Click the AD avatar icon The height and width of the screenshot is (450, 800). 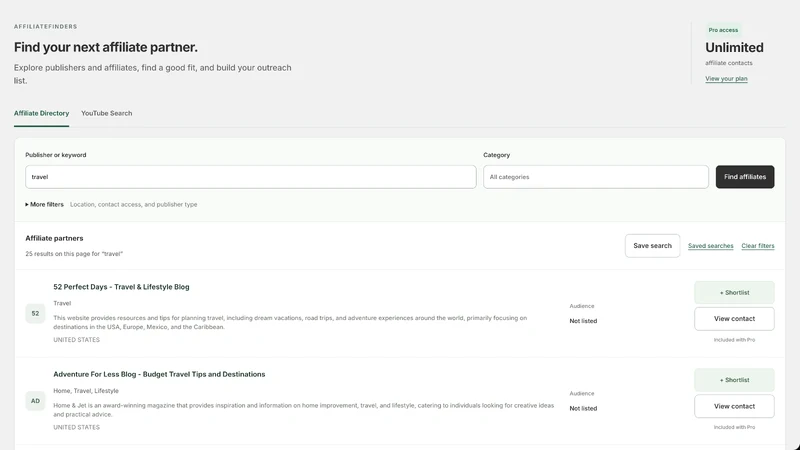tap(35, 401)
